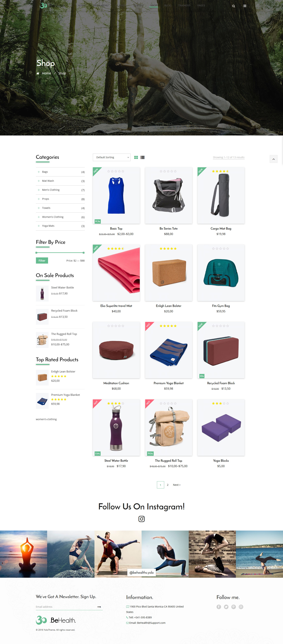Switch to grid view layout
This screenshot has height=644, width=283.
coord(136,158)
